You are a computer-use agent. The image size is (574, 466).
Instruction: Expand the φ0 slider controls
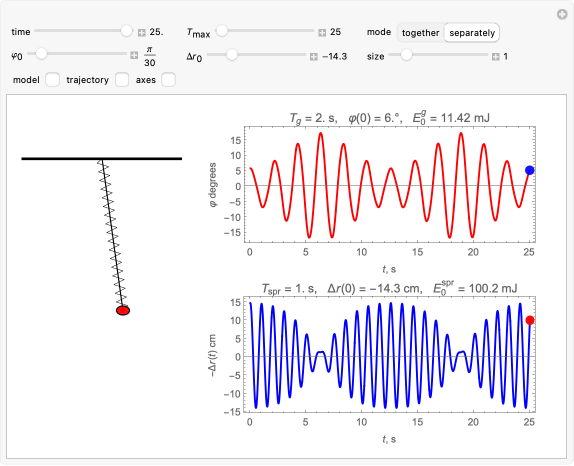coord(134,56)
